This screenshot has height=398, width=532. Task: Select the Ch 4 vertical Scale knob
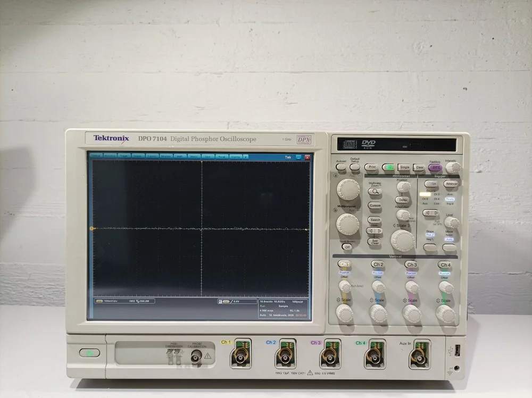click(445, 314)
